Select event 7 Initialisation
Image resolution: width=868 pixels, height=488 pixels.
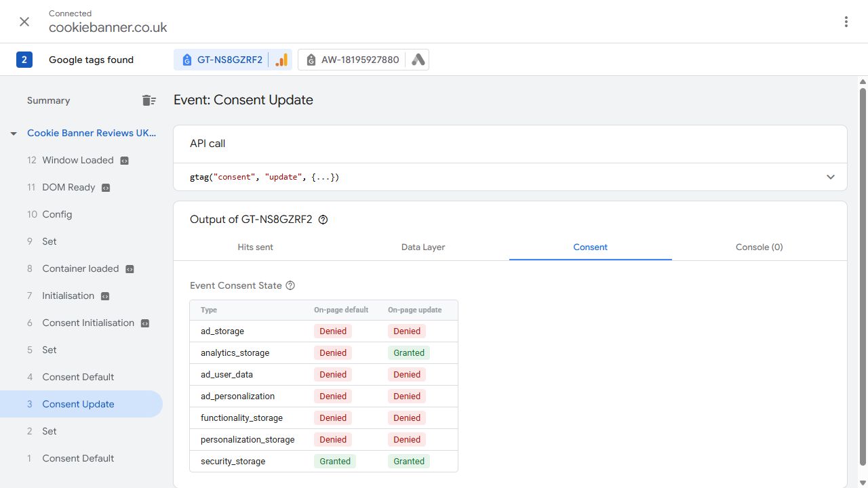coord(81,296)
